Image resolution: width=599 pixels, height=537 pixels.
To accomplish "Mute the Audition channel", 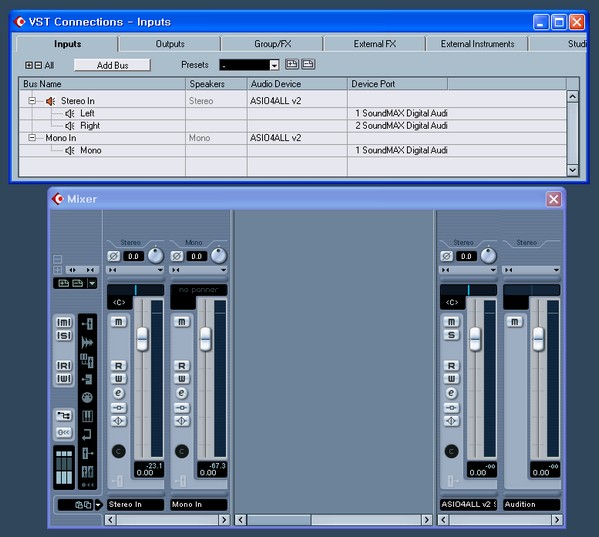I will tap(515, 322).
